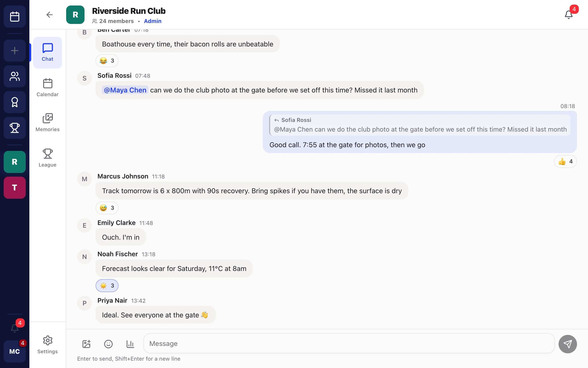Image resolution: width=588 pixels, height=368 pixels.
Task: Toggle the laughing emoji reaction on Ben's message
Action: 107,60
